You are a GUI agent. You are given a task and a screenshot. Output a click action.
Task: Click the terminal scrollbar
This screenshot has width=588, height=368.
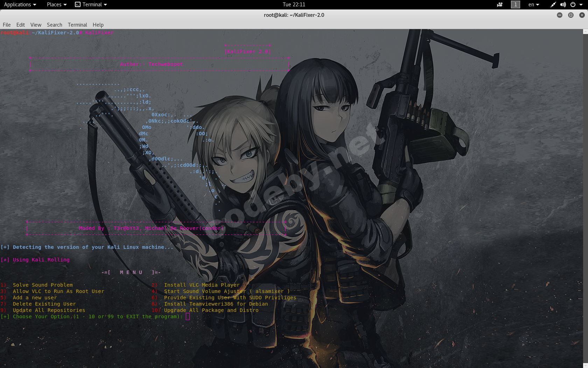(586, 198)
